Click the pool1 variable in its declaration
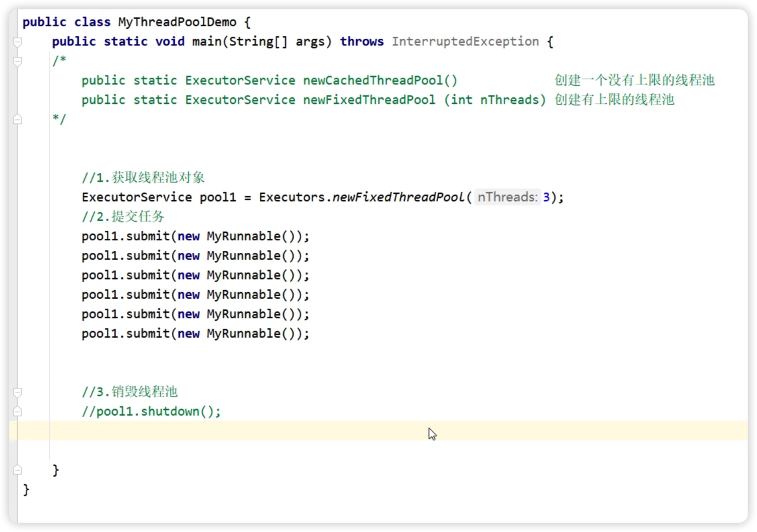The image size is (757, 532). pos(218,197)
